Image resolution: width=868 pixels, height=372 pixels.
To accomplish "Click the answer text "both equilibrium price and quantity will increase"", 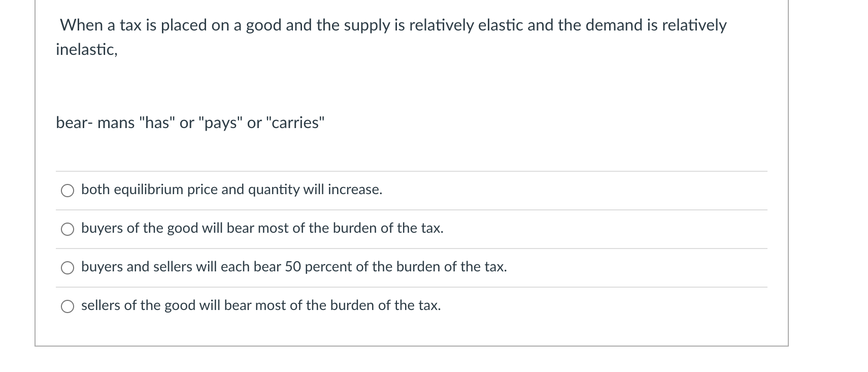I will pyautogui.click(x=231, y=190).
